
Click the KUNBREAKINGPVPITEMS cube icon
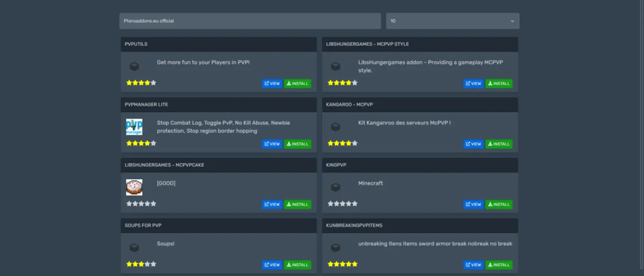(336, 248)
